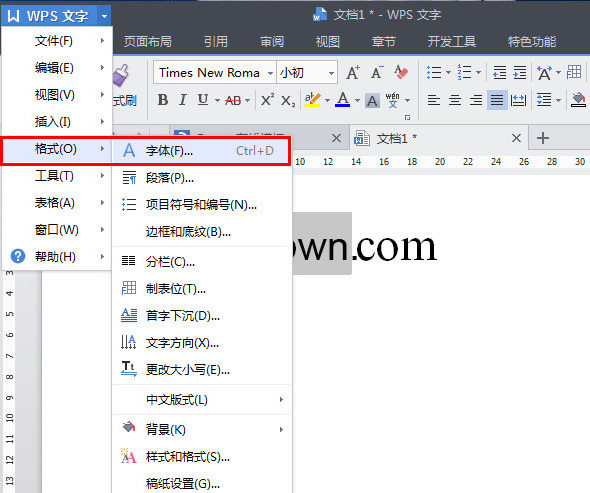Choose 边框和底纹(B)... option

coord(202,232)
